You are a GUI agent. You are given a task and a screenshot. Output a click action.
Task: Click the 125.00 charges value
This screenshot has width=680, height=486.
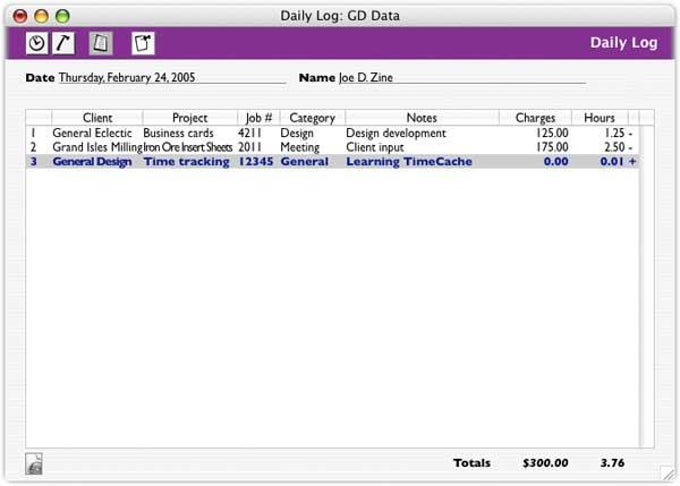pos(552,133)
